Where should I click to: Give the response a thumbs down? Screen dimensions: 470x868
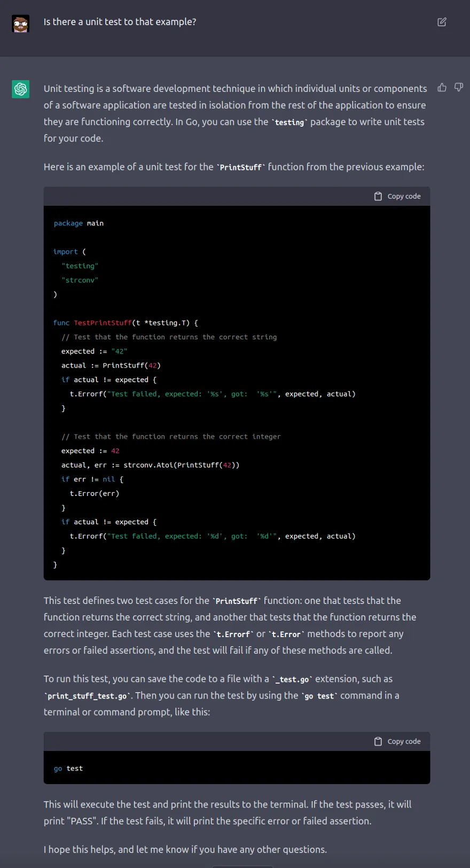click(x=458, y=87)
